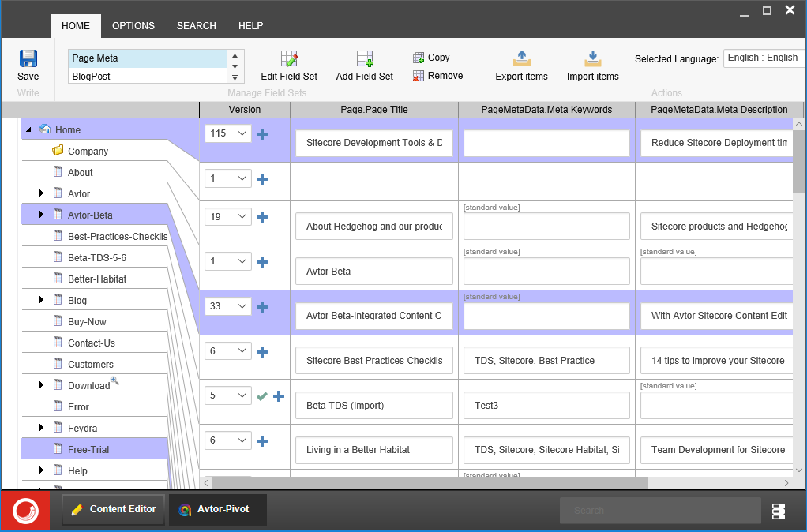Click the Edit Field Set icon
The width and height of the screenshot is (807, 532).
(x=289, y=58)
